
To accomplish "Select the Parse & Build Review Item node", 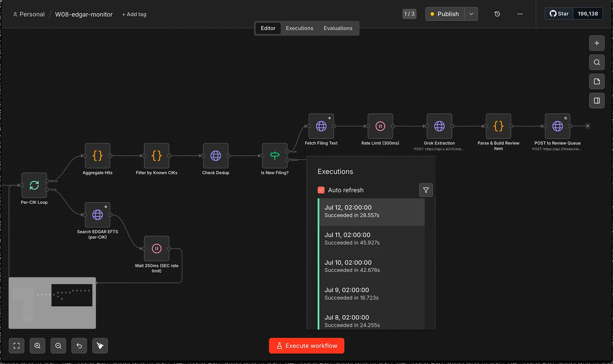I will [498, 126].
